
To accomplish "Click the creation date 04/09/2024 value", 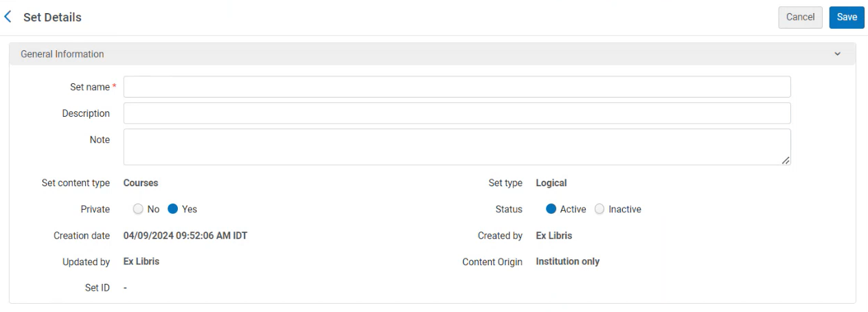I will coord(185,236).
